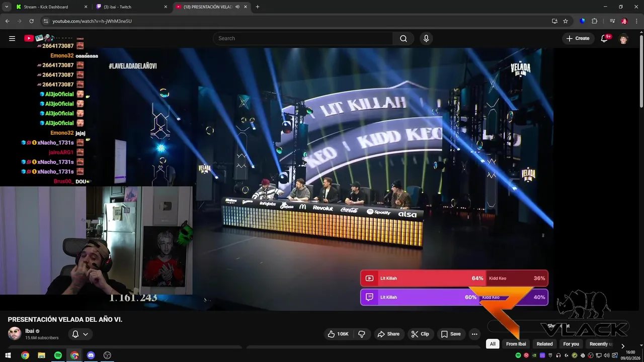
Task: Open Chrome profile avatar in toolbar
Action: [x=624, y=21]
